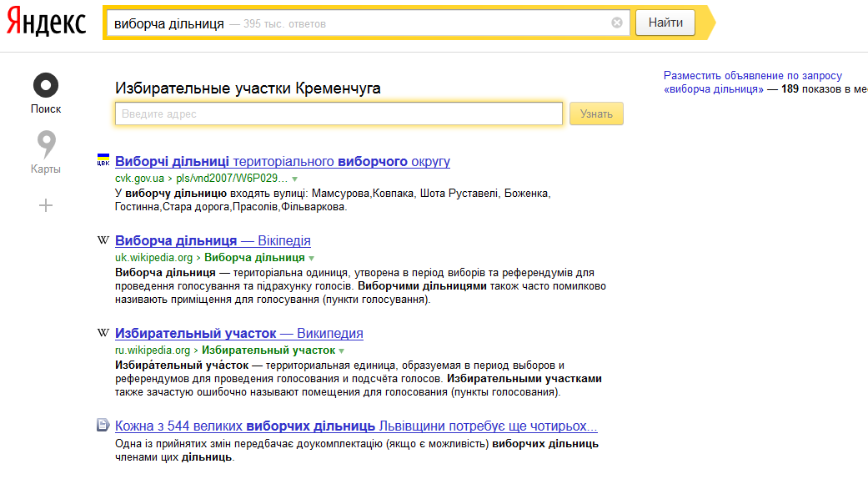Click the Wikipedia favicon beside Виборча дільниця

coord(103,241)
